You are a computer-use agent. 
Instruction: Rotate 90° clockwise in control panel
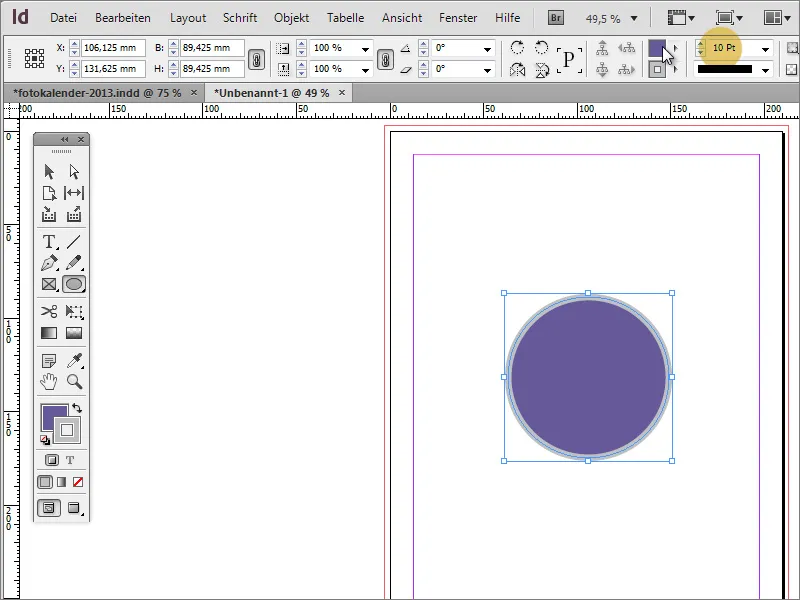tap(517, 47)
